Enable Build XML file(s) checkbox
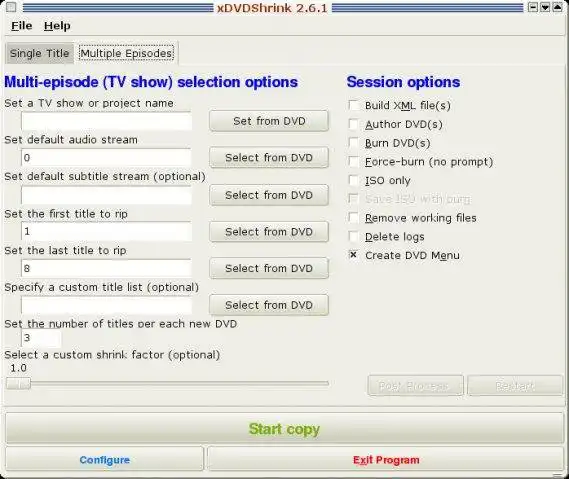569x479 pixels. pos(353,105)
